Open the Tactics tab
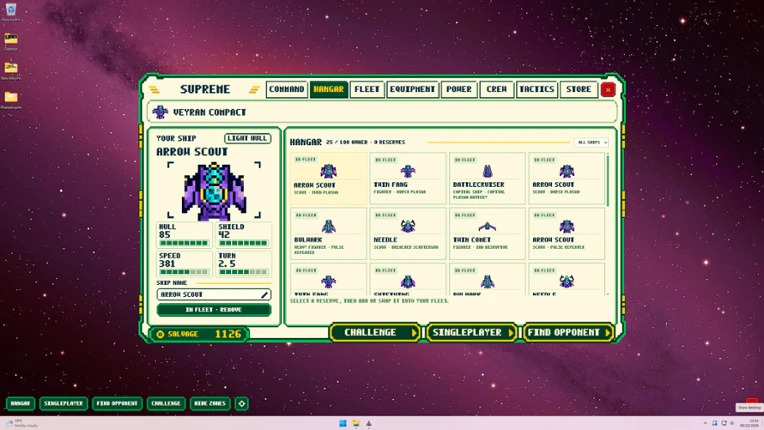 point(536,90)
